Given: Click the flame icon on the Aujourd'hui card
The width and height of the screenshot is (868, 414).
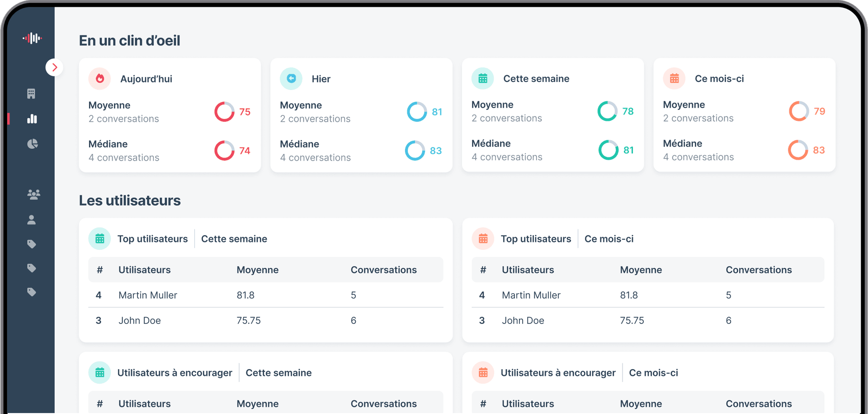Looking at the screenshot, I should [x=99, y=78].
